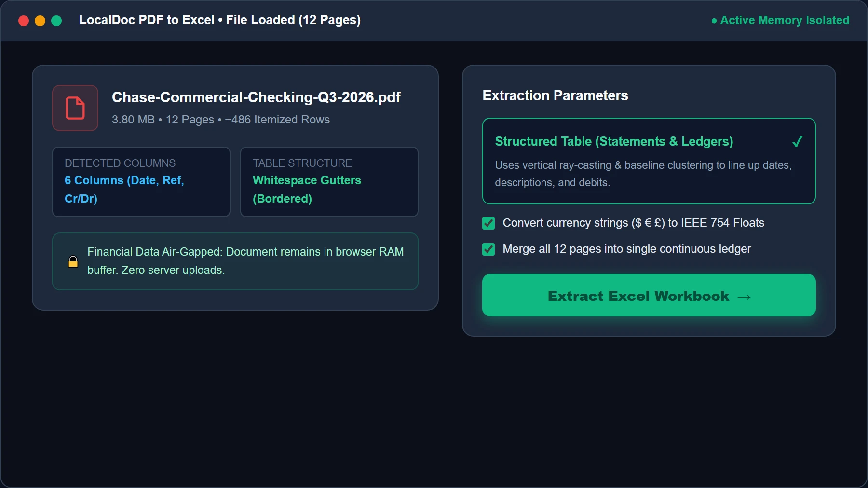Click the red close window dot
This screenshot has height=488, width=868.
pyautogui.click(x=24, y=21)
